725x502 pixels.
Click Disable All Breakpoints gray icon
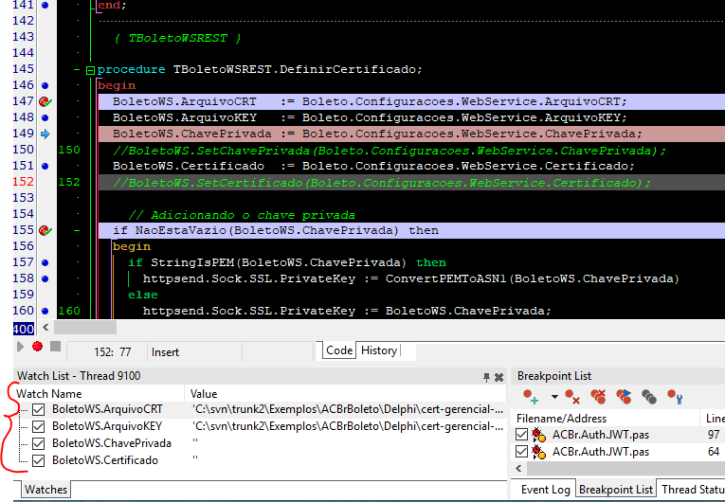649,397
